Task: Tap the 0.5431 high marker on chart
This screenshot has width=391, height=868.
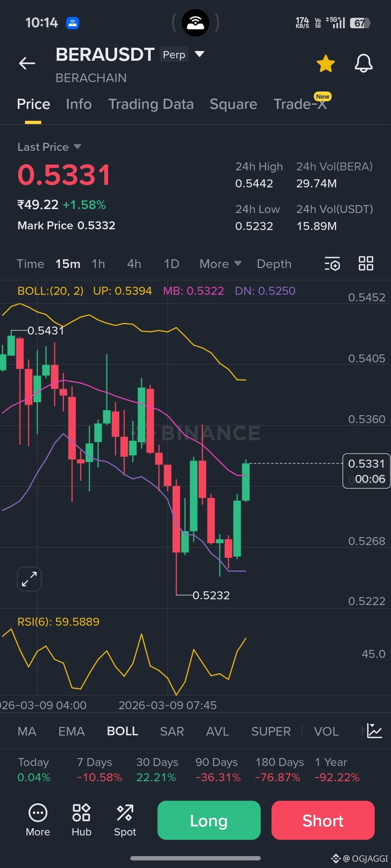Action: 46,331
